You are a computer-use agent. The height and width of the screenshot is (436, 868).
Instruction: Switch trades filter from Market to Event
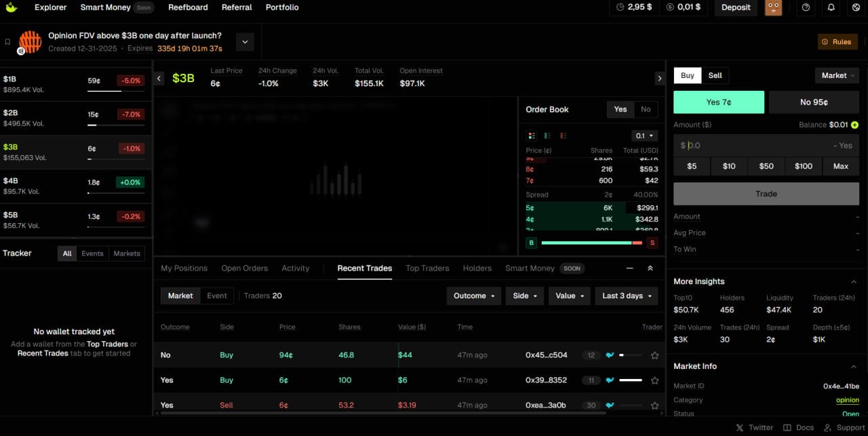[x=217, y=296]
